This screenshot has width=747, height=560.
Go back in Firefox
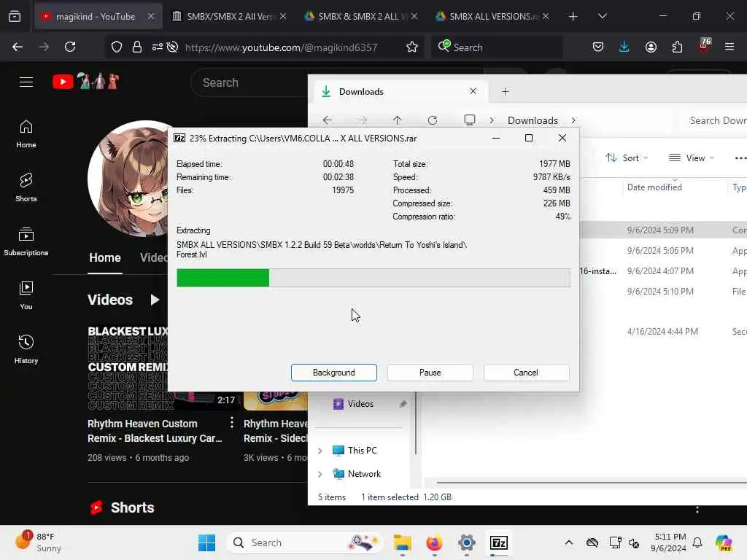(18, 47)
